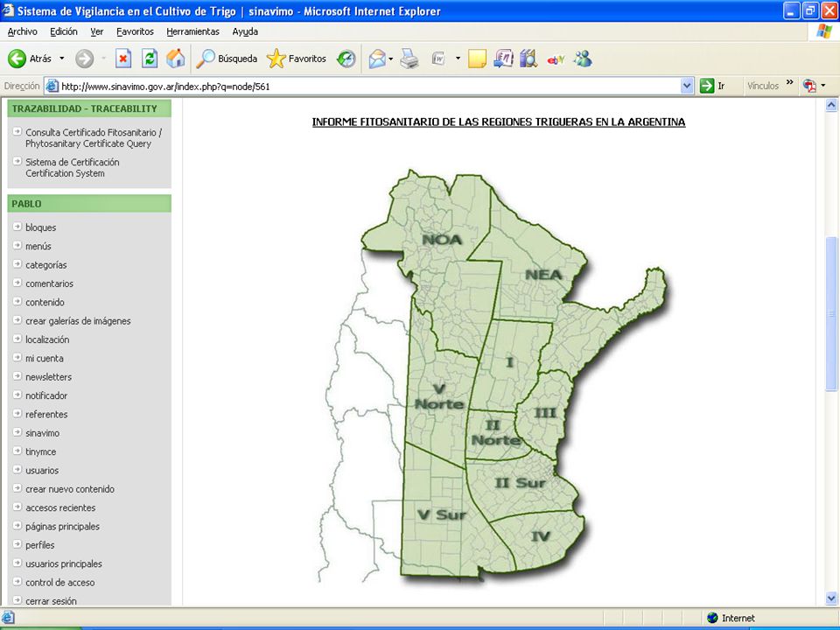Select the NOA region on the map
Image resolution: width=840 pixels, height=630 pixels.
coord(442,240)
